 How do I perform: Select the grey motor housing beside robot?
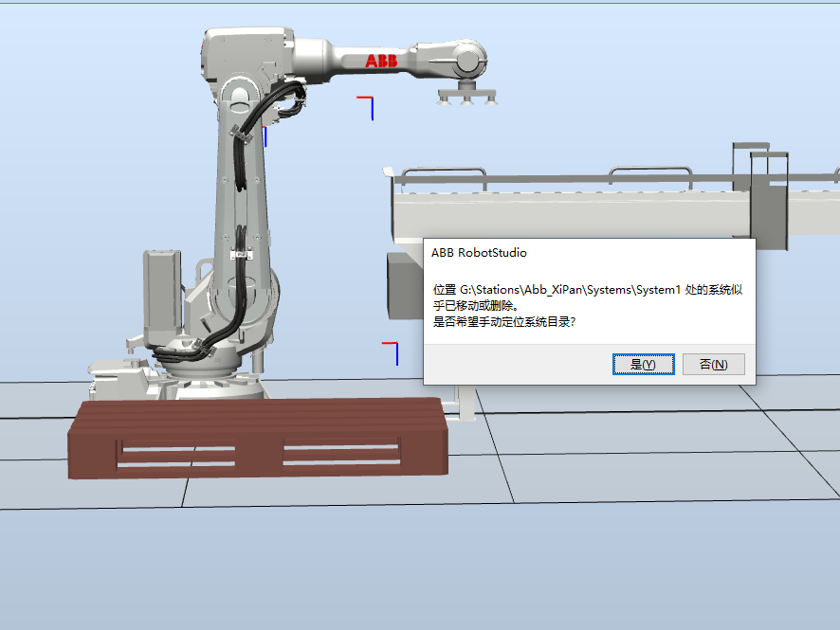pyautogui.click(x=161, y=294)
